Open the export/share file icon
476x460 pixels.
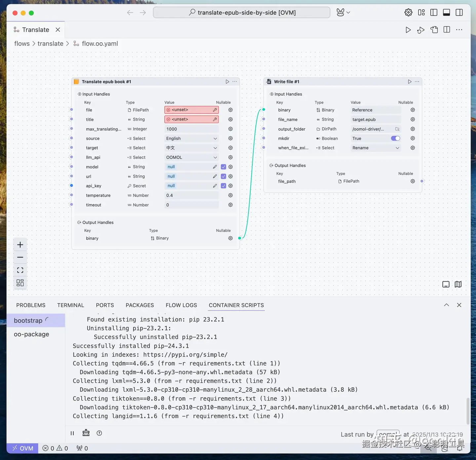tap(434, 30)
